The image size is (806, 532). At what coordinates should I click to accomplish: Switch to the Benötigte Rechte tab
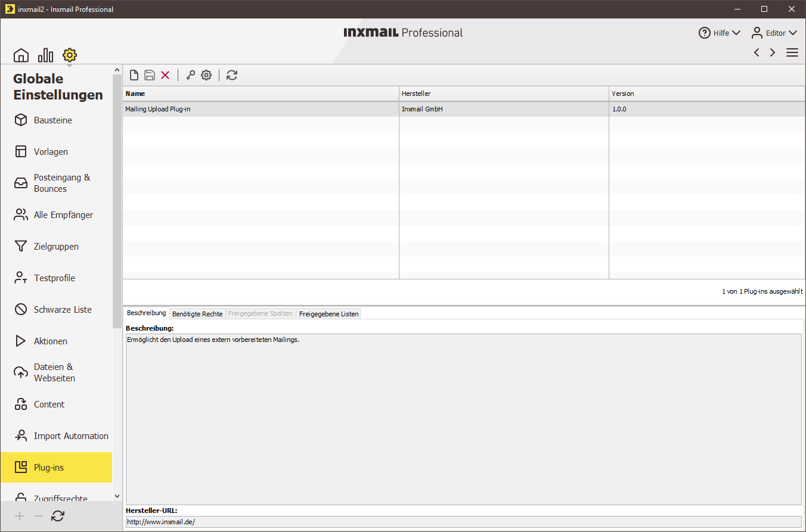coord(197,314)
